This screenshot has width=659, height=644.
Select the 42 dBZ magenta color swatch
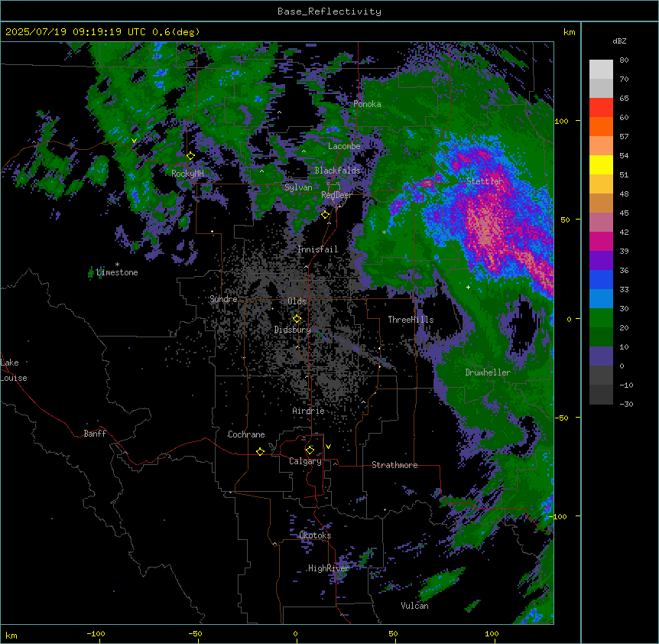pyautogui.click(x=601, y=241)
